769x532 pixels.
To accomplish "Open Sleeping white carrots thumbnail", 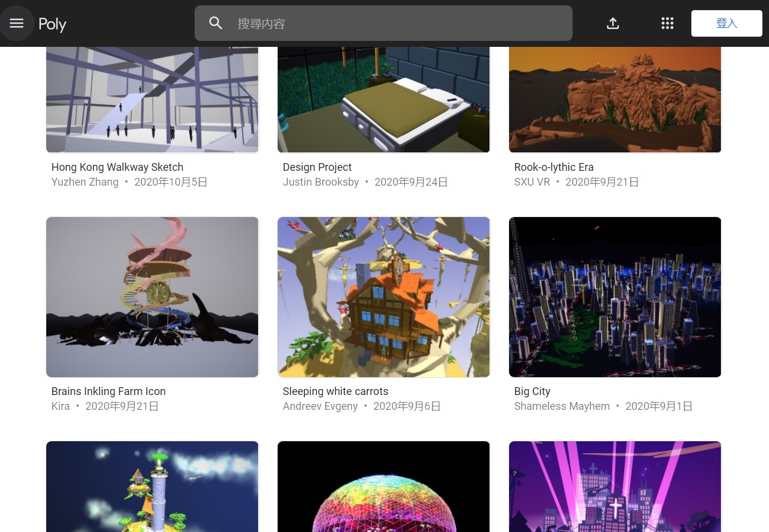I will (x=384, y=297).
